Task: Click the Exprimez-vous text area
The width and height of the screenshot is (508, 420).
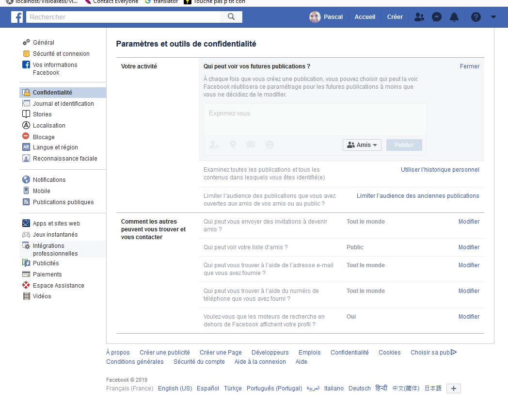Action: (x=315, y=120)
